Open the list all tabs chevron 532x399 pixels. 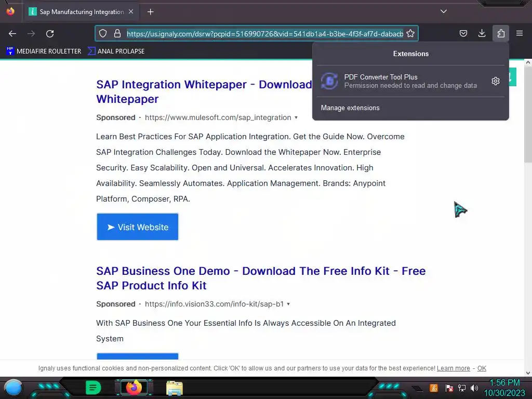[x=444, y=11]
